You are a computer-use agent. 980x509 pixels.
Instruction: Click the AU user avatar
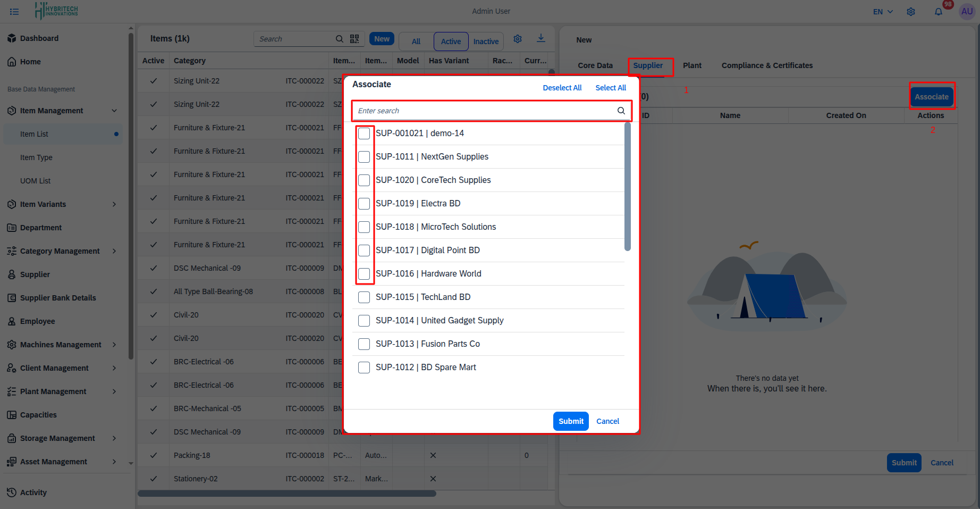(967, 11)
